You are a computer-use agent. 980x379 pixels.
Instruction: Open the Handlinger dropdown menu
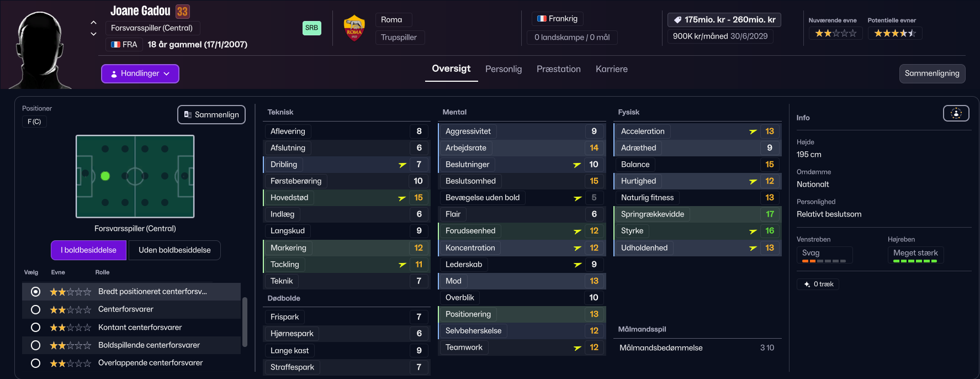pos(140,73)
